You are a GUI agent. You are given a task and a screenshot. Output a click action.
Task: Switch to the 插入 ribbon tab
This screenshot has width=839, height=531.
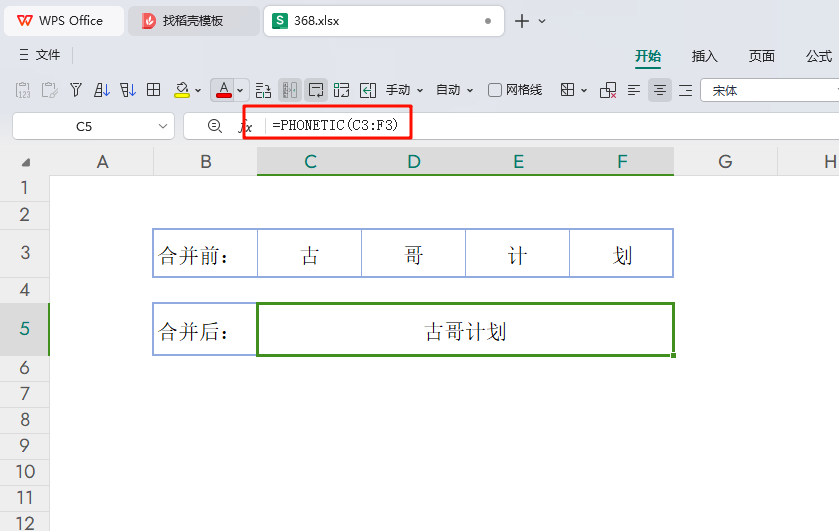[x=704, y=56]
